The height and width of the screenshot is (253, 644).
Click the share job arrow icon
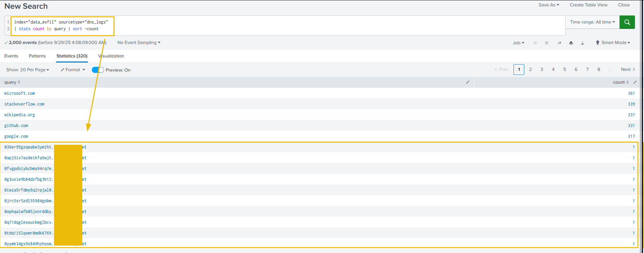coord(559,43)
